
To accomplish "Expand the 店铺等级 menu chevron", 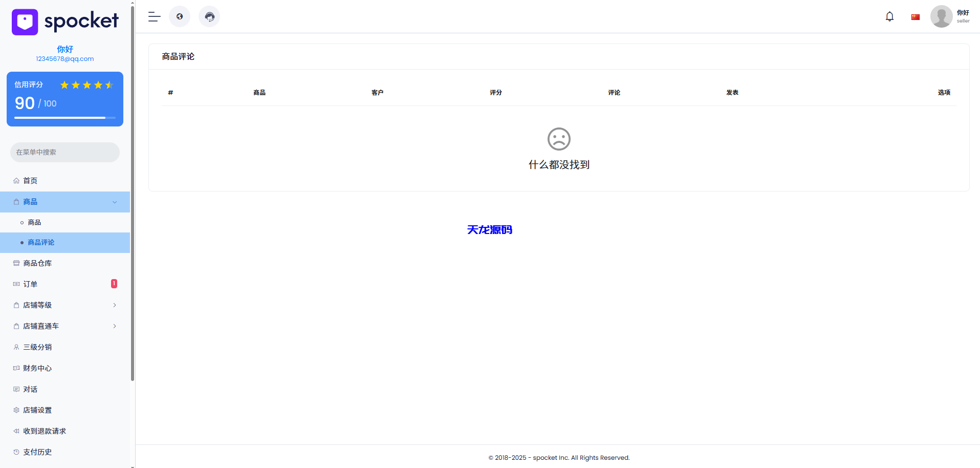I will point(115,305).
